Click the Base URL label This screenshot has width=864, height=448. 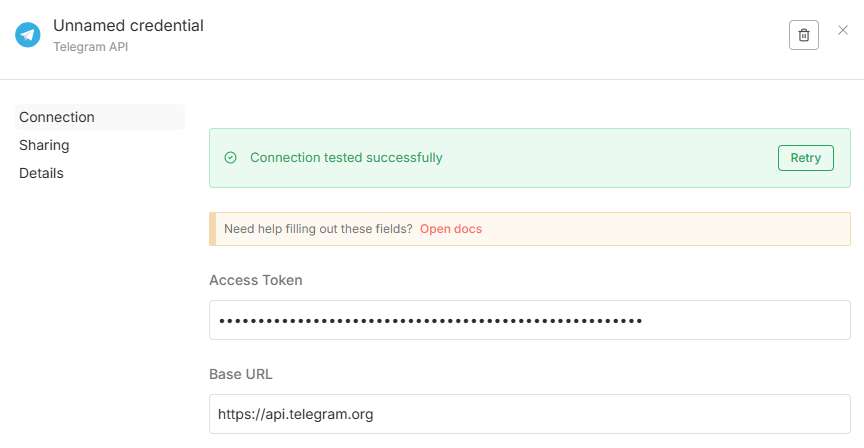tap(241, 374)
